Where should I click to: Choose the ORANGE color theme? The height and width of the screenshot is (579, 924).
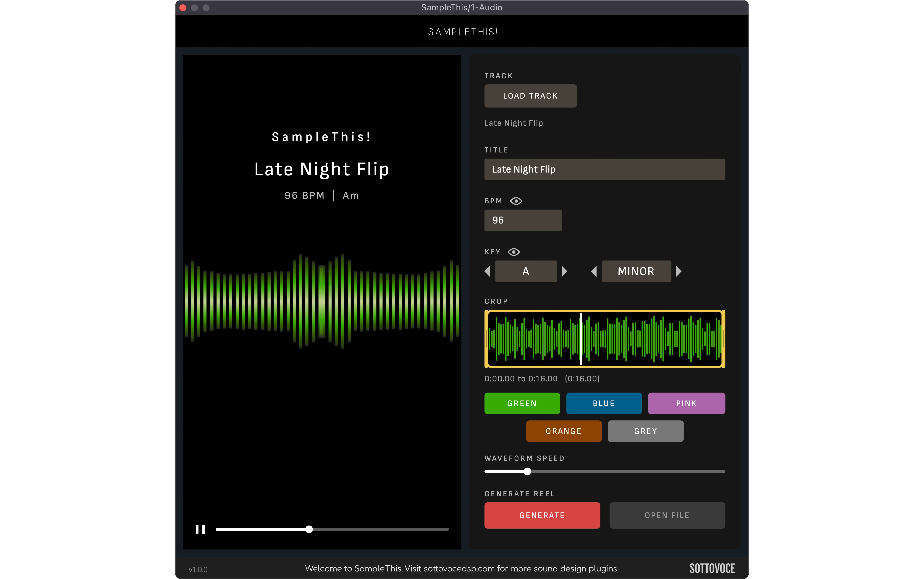[564, 431]
